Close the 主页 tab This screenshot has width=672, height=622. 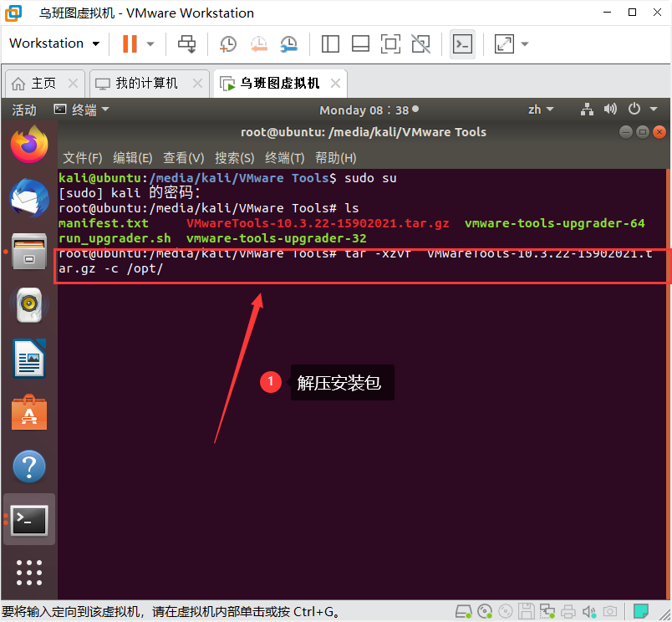(74, 83)
